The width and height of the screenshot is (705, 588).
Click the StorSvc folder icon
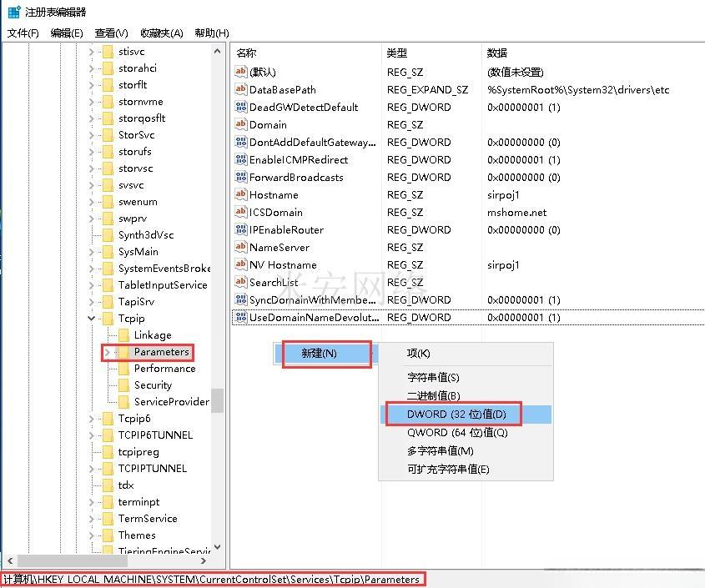click(x=108, y=135)
